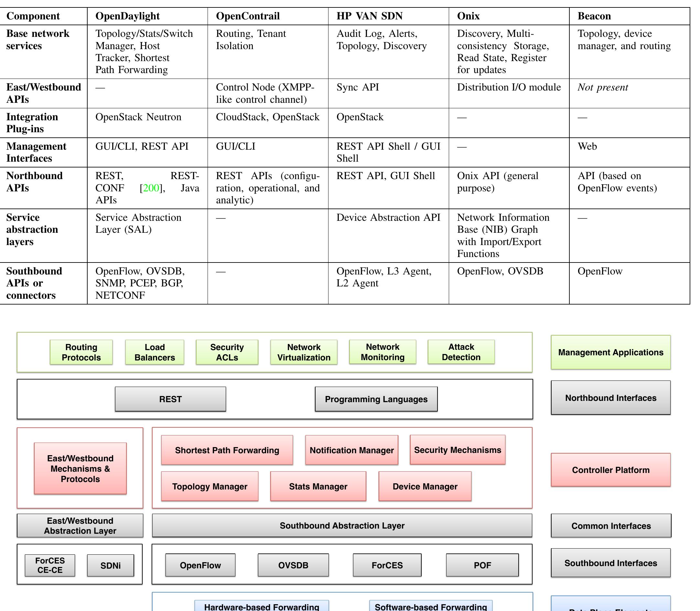This screenshot has width=700, height=611.
Task: Select Southbound Abstraction Layer bar
Action: (342, 525)
